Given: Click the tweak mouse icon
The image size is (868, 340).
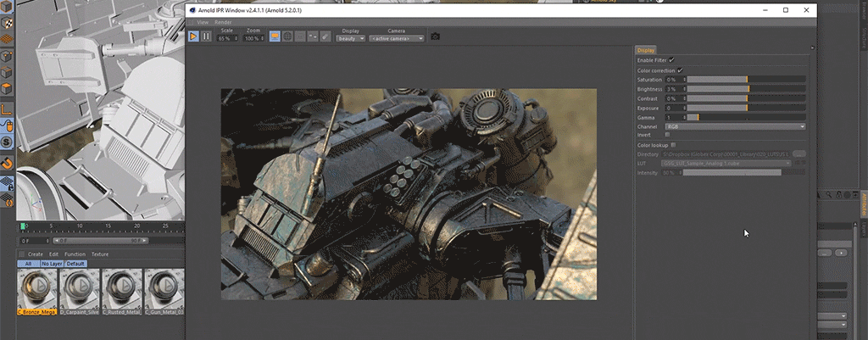Looking at the screenshot, I should (7, 125).
